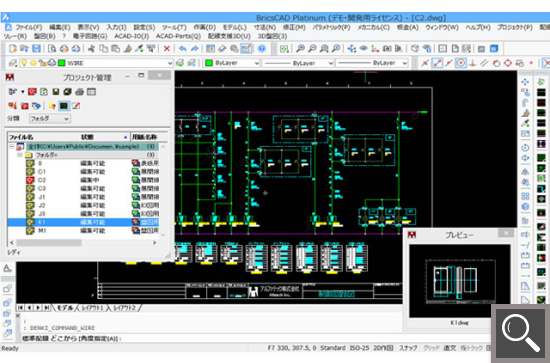Click the New drawing icon
This screenshot has width=550, height=363.
coord(13,48)
